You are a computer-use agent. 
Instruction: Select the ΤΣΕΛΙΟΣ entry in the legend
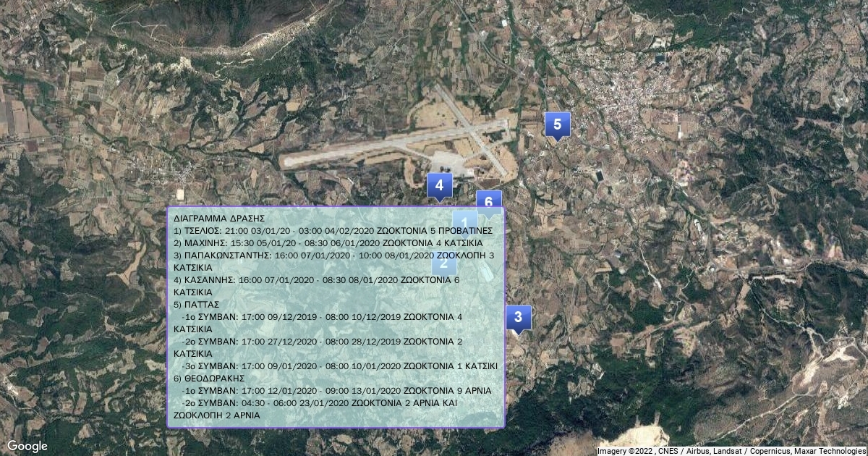click(x=333, y=230)
